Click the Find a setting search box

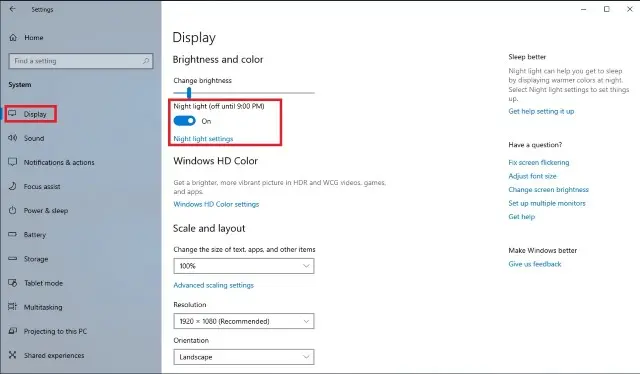[x=81, y=61]
